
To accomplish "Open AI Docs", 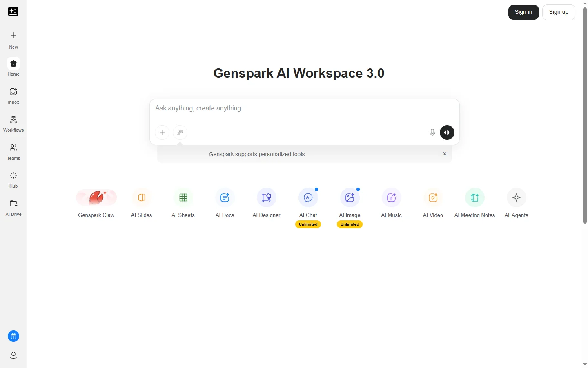I will 225,203.
